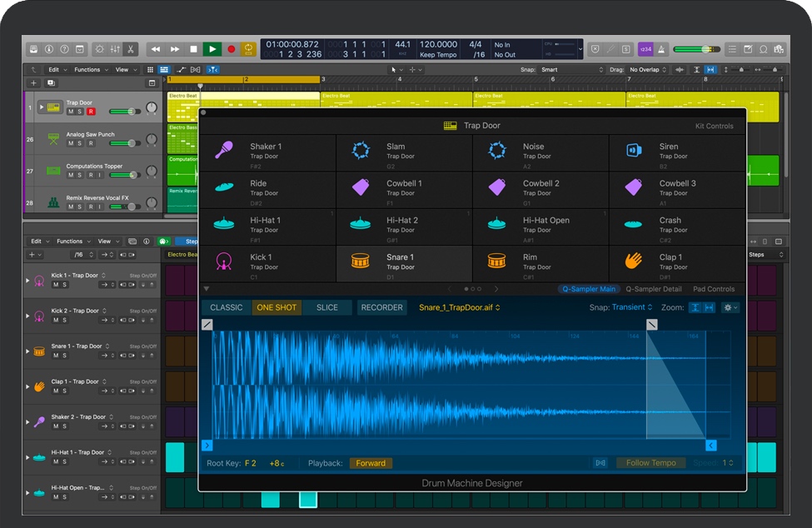Click the red Record button in transport
Image resolution: width=812 pixels, height=528 pixels.
[231, 49]
